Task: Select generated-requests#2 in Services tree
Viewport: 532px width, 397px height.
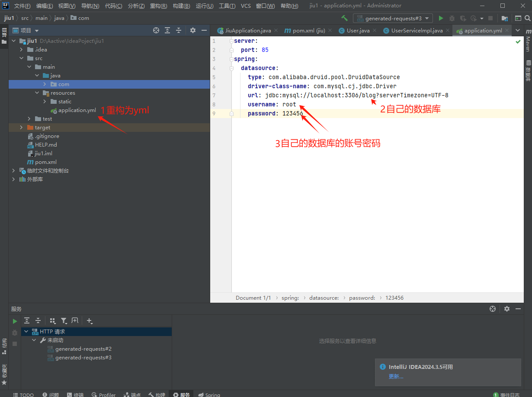Action: coord(83,349)
